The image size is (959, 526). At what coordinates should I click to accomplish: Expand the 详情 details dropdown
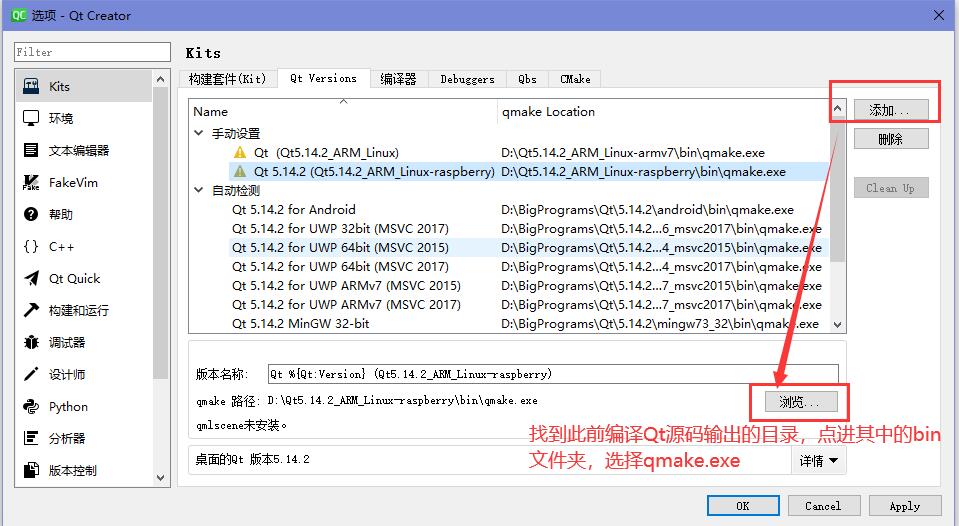818,460
